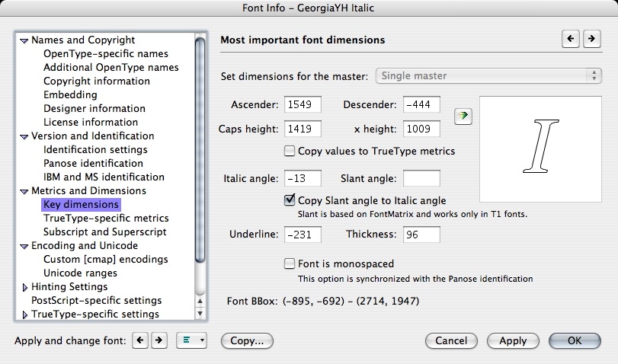Open Designer information page
This screenshot has height=364, width=618.
point(94,108)
